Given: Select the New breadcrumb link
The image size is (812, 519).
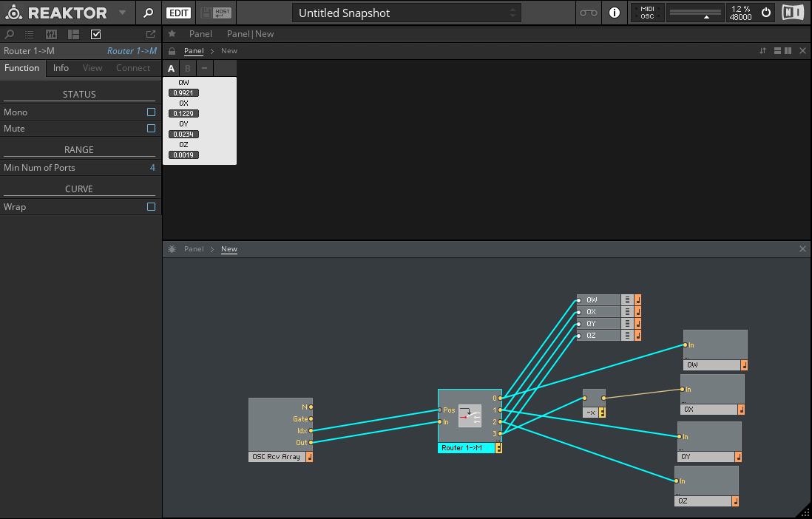Looking at the screenshot, I should (229, 249).
